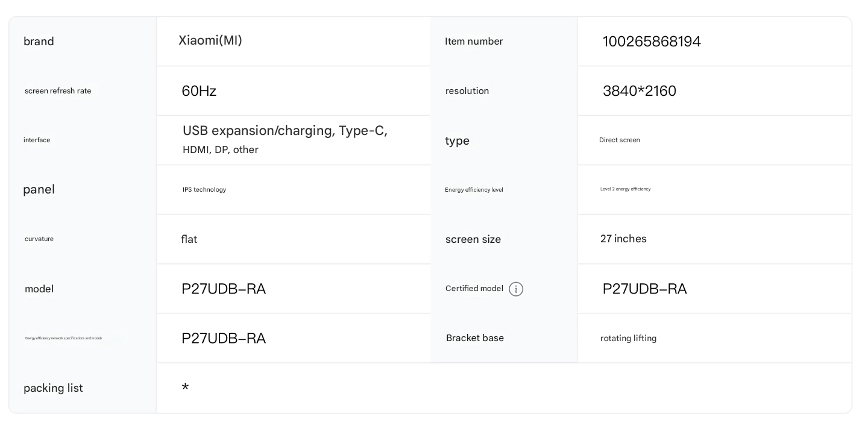Click the Xiaomi(MI) brand value
This screenshot has width=868, height=437.
(x=210, y=40)
